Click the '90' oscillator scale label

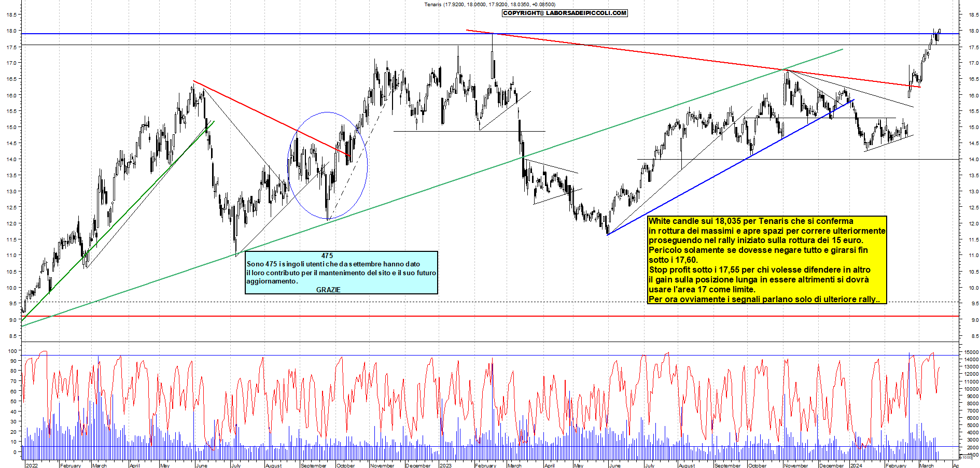[13, 361]
